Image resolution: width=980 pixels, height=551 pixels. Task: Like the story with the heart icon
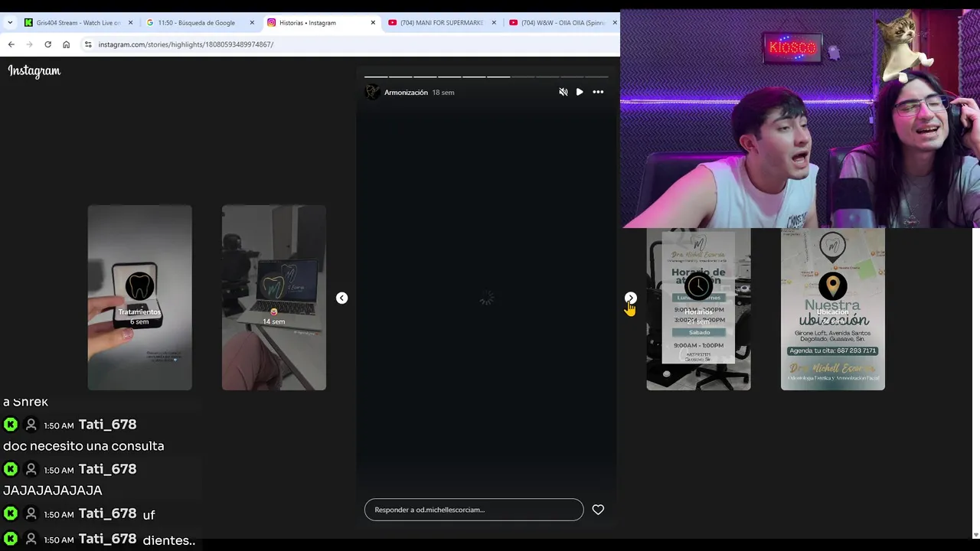[598, 510]
